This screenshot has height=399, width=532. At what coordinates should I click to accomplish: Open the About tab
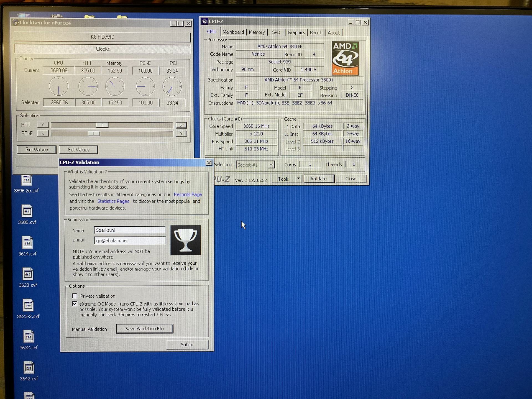pyautogui.click(x=334, y=33)
